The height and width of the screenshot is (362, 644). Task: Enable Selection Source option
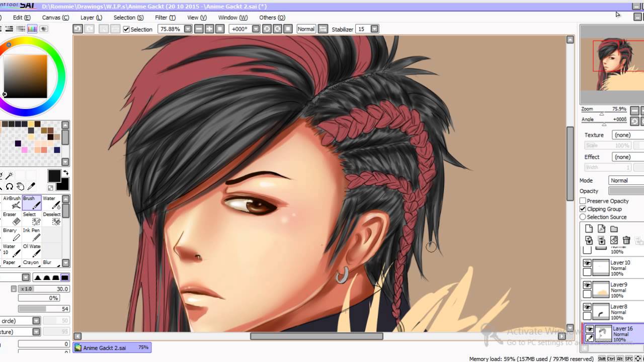point(583,217)
